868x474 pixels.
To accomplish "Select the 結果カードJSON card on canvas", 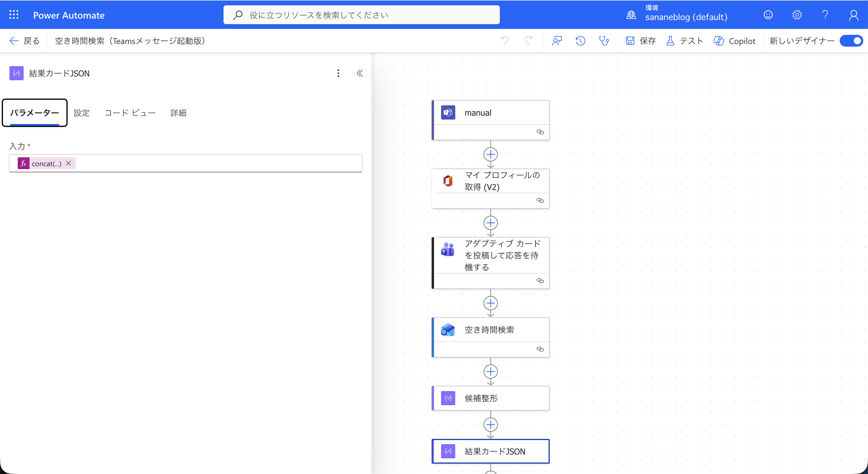I will coord(491,451).
